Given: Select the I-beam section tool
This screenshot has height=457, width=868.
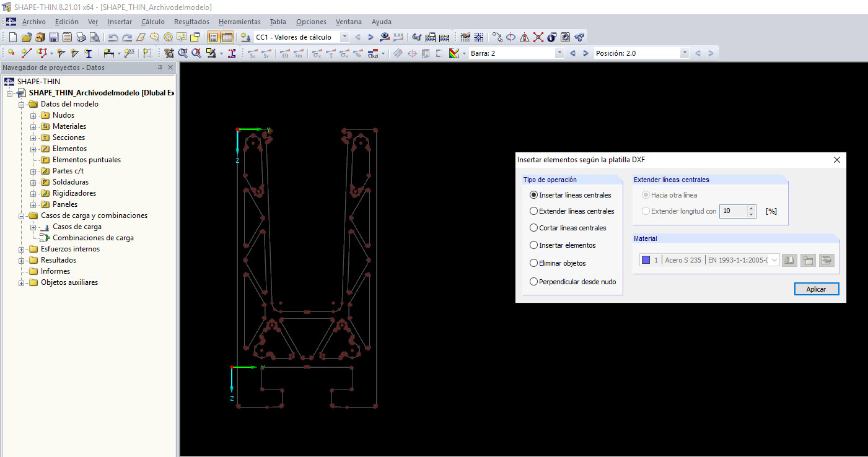Looking at the screenshot, I should (x=89, y=53).
